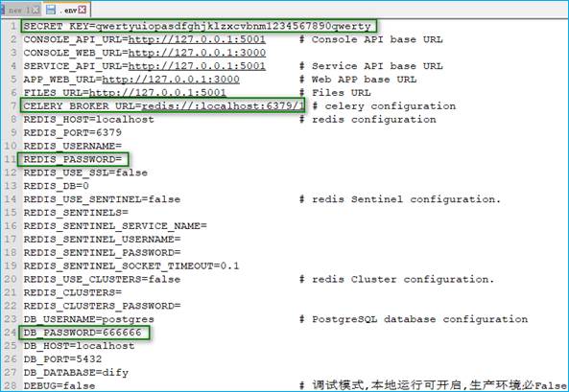569x392 pixels.
Task: Click the blue save-state icon on .env tab
Action: point(51,10)
